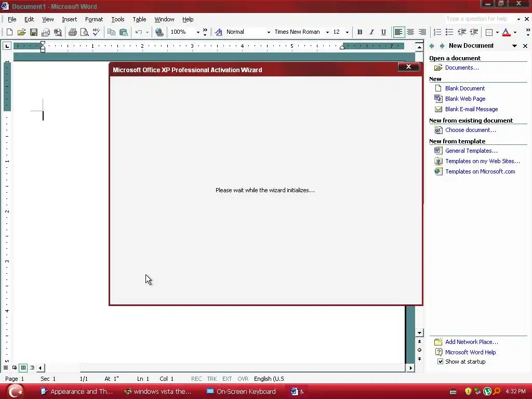Open the Font Color dropdown arrow
The width and height of the screenshot is (532, 399).
515,32
